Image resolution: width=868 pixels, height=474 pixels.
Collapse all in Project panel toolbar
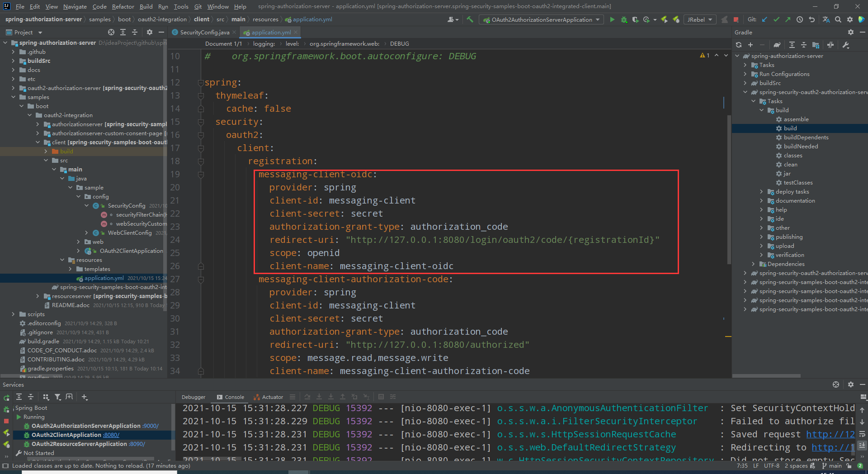click(x=135, y=32)
